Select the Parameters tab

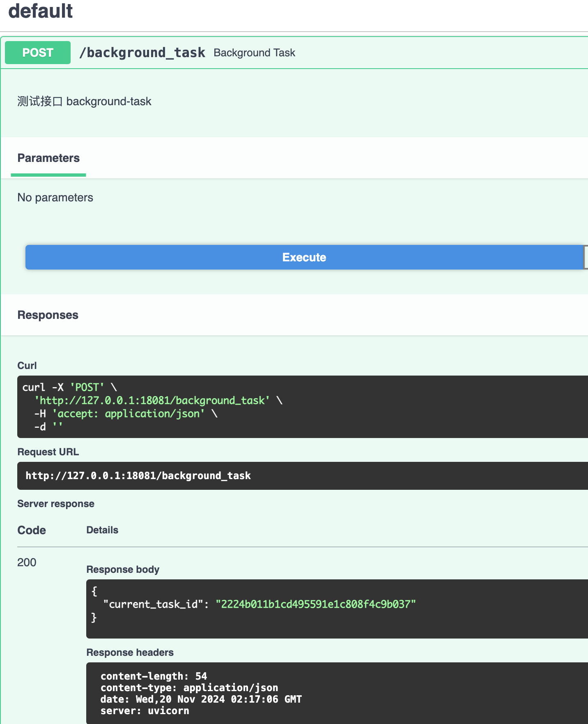pos(48,158)
